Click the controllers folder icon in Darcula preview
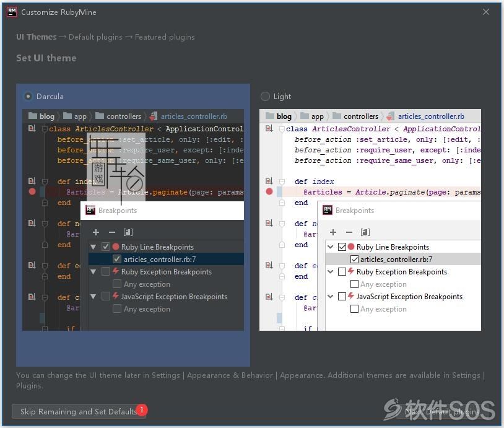Screen dimensions: 504x428 tap(100, 116)
